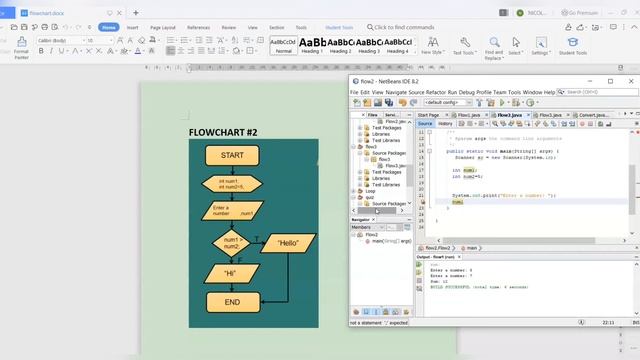
Task: Click the NetBeans Clean and Build icon
Action: 490,102
